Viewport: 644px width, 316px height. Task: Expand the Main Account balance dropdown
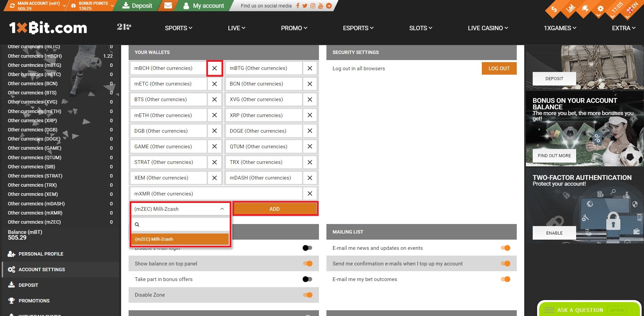pyautogui.click(x=64, y=6)
